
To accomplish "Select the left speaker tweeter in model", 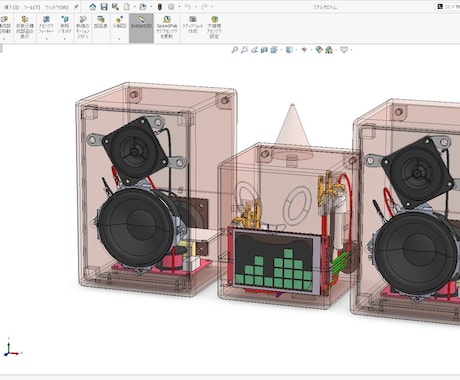I will [135, 152].
